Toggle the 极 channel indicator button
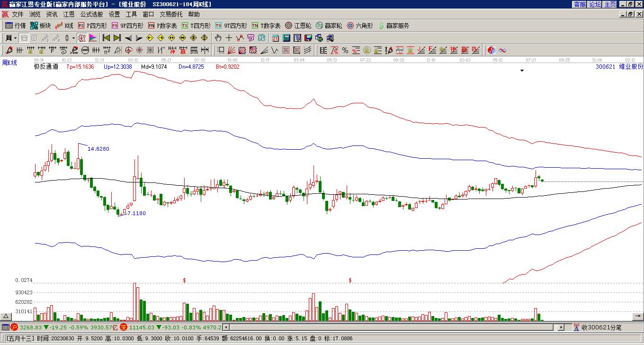This screenshot has width=644, height=345. coord(82,38)
